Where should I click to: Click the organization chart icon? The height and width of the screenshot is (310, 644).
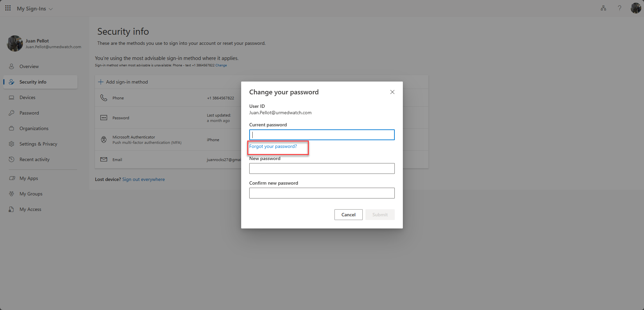[x=603, y=8]
